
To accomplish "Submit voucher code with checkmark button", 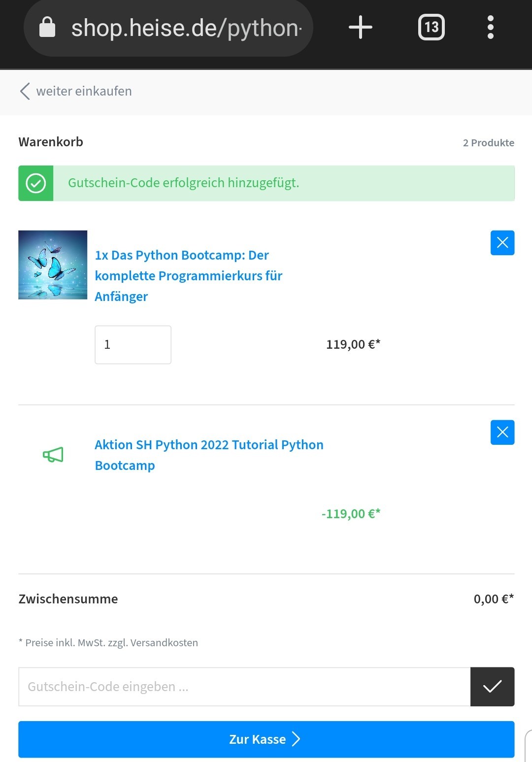I will [x=493, y=687].
